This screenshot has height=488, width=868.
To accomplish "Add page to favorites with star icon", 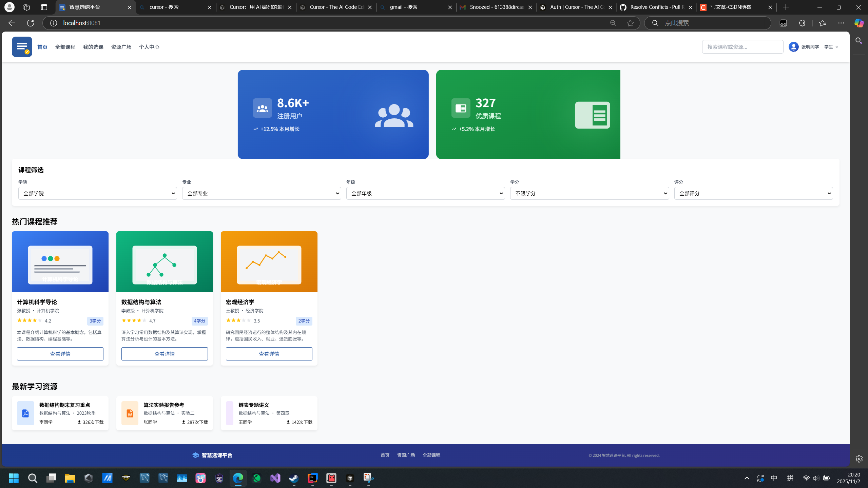I will coord(630,23).
